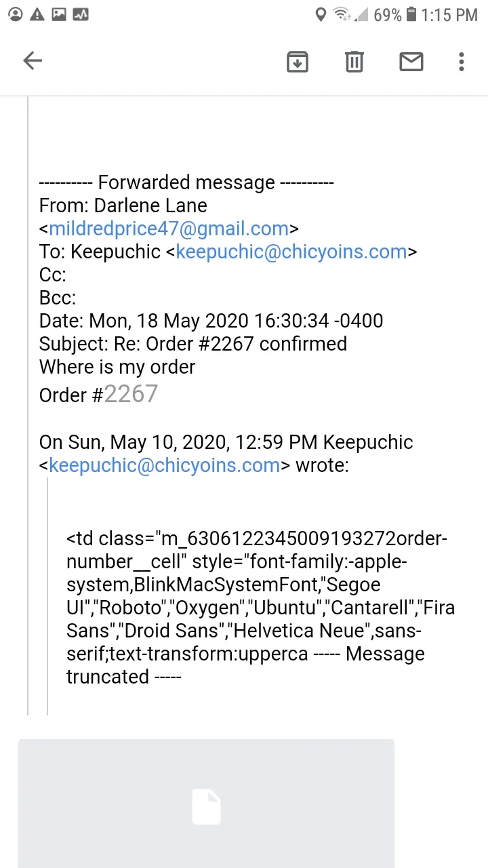Screen dimensions: 488x868
Task: Mark email as unread with envelope icon
Action: coord(411,62)
